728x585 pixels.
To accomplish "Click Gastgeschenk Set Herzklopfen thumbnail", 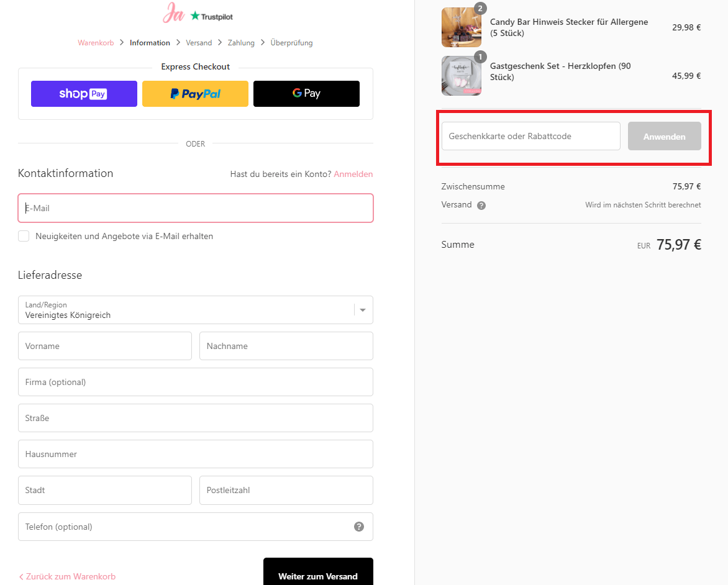I will (x=462, y=76).
